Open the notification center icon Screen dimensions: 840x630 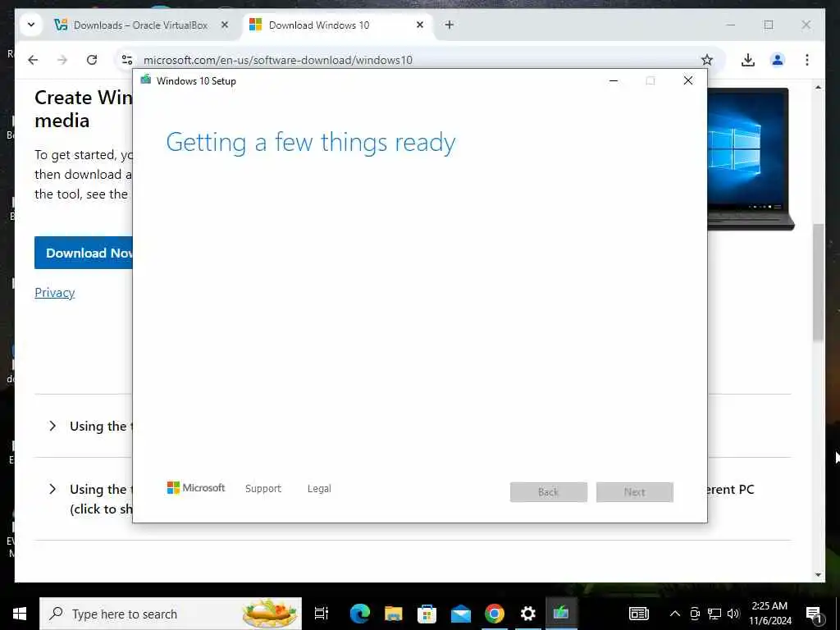pos(815,614)
